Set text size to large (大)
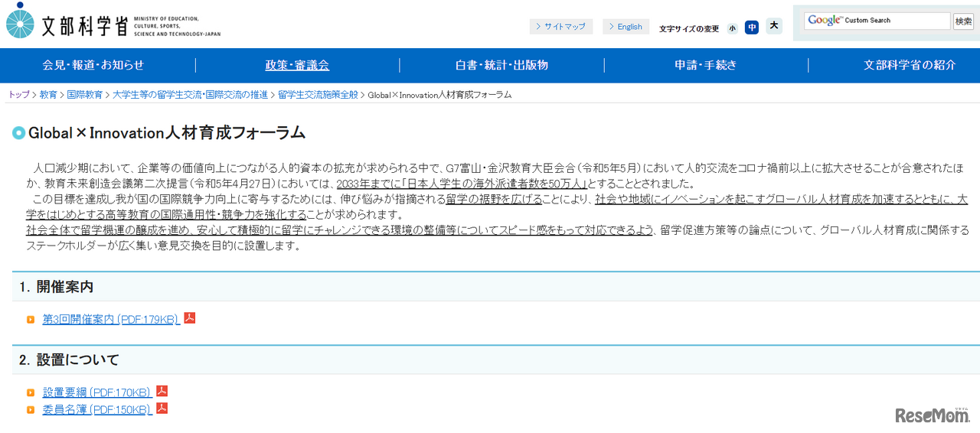Image resolution: width=980 pixels, height=433 pixels. coord(774,26)
